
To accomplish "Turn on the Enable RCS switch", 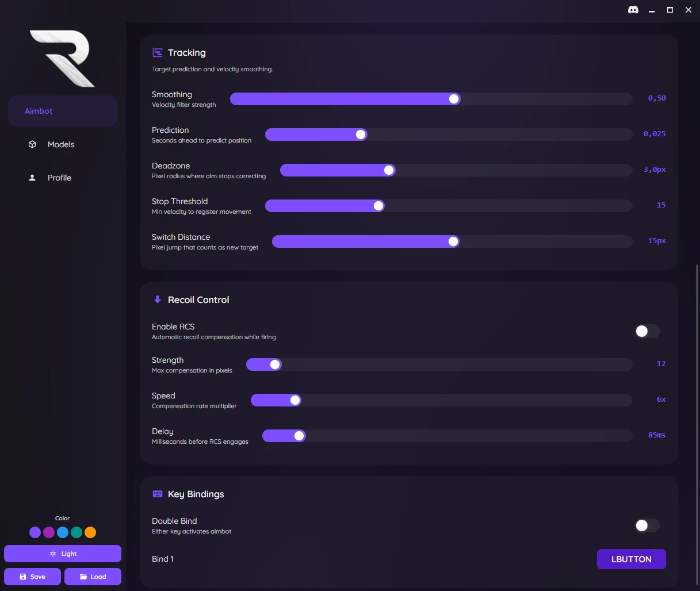I will click(x=647, y=331).
